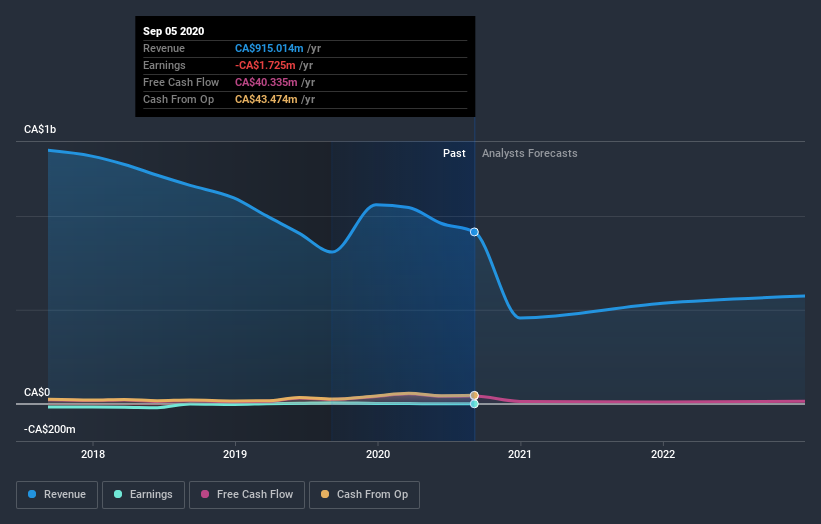This screenshot has width=821, height=524.
Task: Click the CA$1b y-axis label
Action: point(40,129)
